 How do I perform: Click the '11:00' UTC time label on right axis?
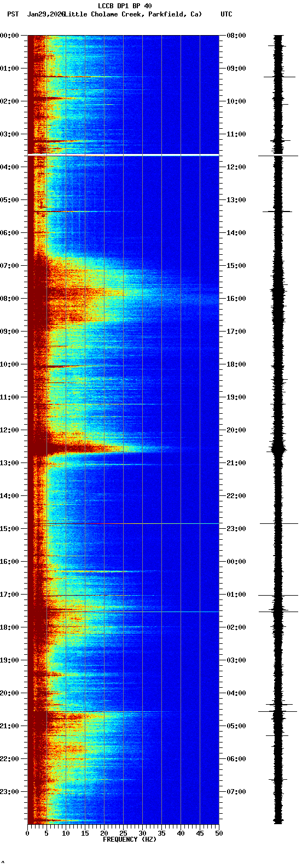click(236, 134)
